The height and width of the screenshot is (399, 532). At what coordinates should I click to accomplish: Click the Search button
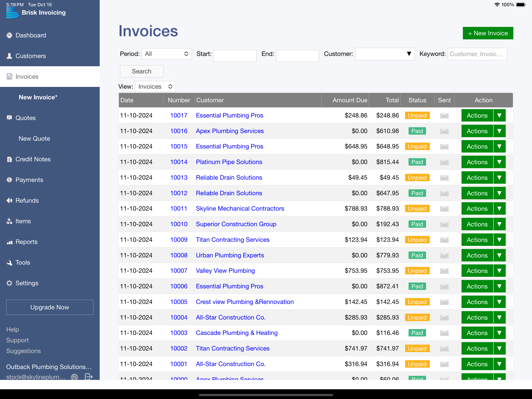142,72
